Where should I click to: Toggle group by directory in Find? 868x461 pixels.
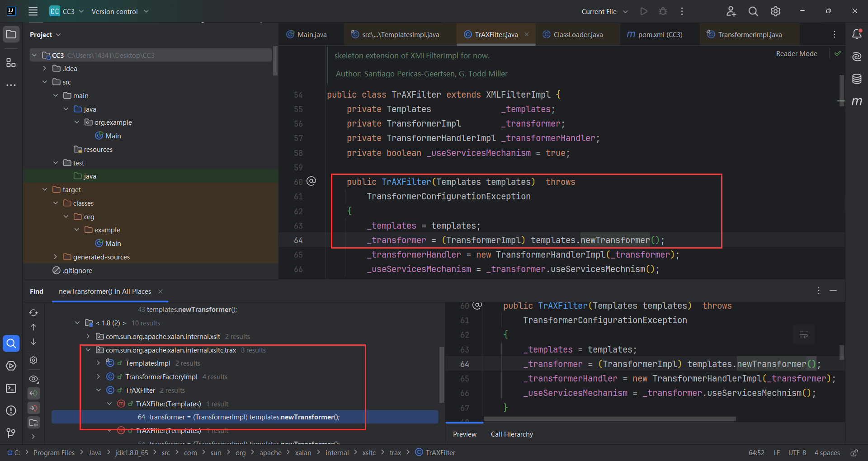pos(33,423)
